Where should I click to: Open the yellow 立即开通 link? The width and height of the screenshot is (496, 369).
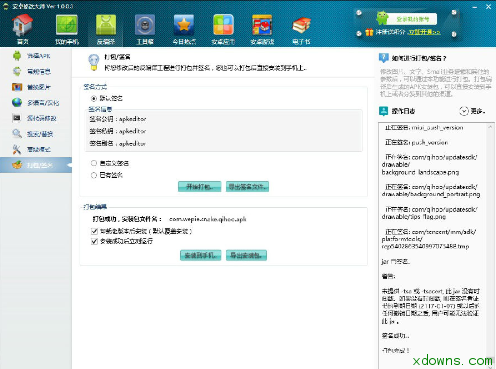[x=424, y=32]
